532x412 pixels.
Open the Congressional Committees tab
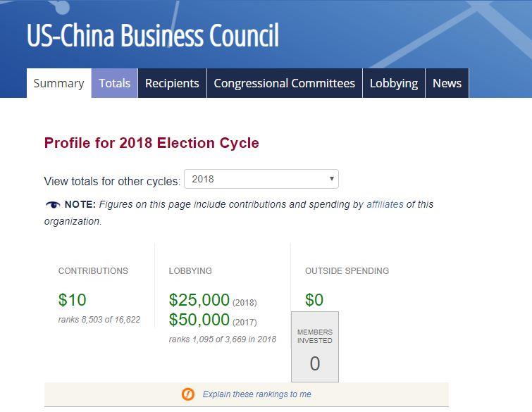point(285,83)
